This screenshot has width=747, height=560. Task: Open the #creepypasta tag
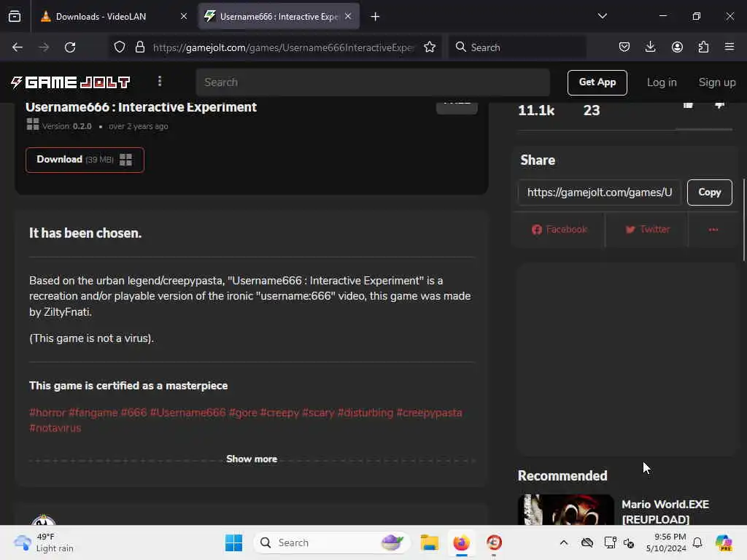coord(429,413)
